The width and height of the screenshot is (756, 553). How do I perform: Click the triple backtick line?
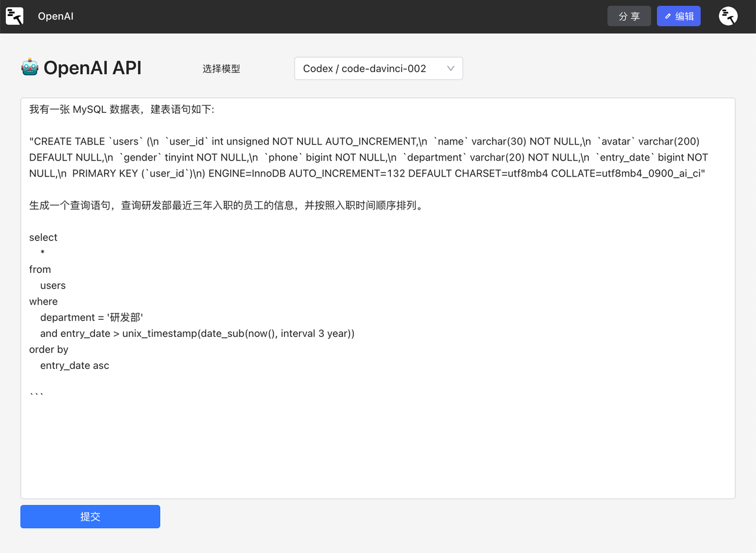coord(36,394)
